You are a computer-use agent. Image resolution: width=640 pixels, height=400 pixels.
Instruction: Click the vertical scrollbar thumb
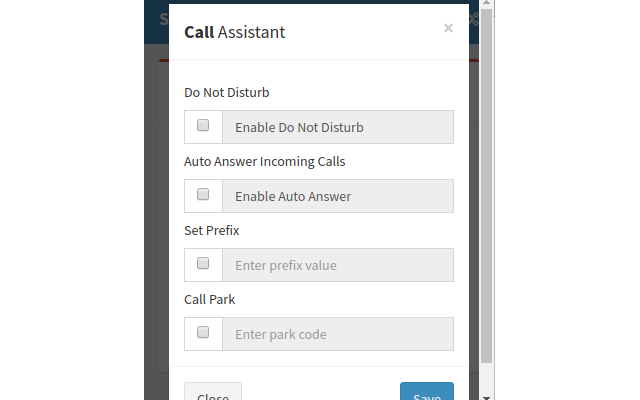tap(486, 186)
